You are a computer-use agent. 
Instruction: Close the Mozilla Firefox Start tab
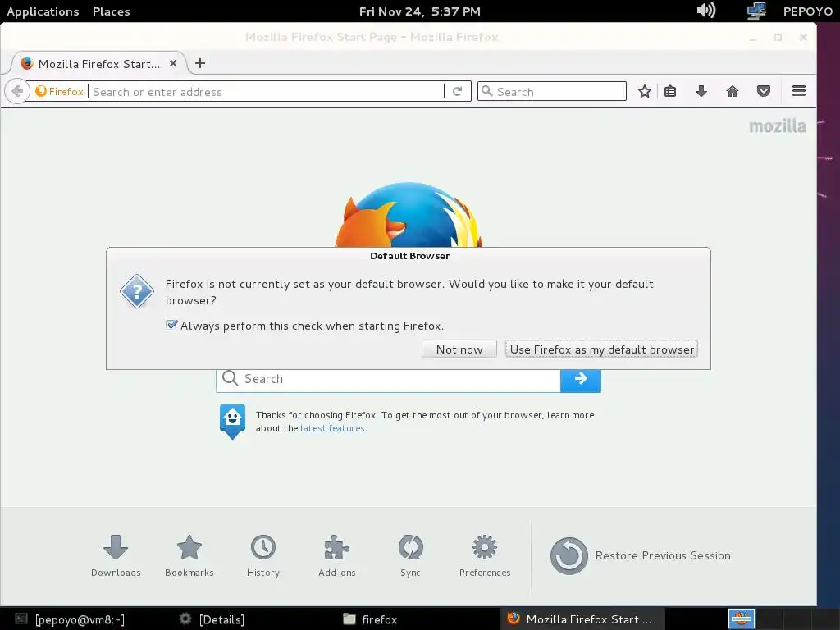pyautogui.click(x=173, y=63)
